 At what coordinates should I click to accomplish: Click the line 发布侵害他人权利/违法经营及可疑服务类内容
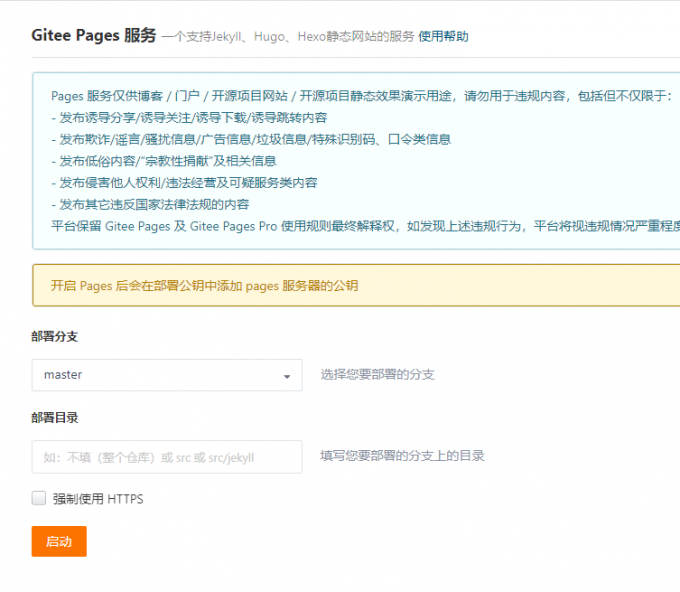pyautogui.click(x=184, y=183)
